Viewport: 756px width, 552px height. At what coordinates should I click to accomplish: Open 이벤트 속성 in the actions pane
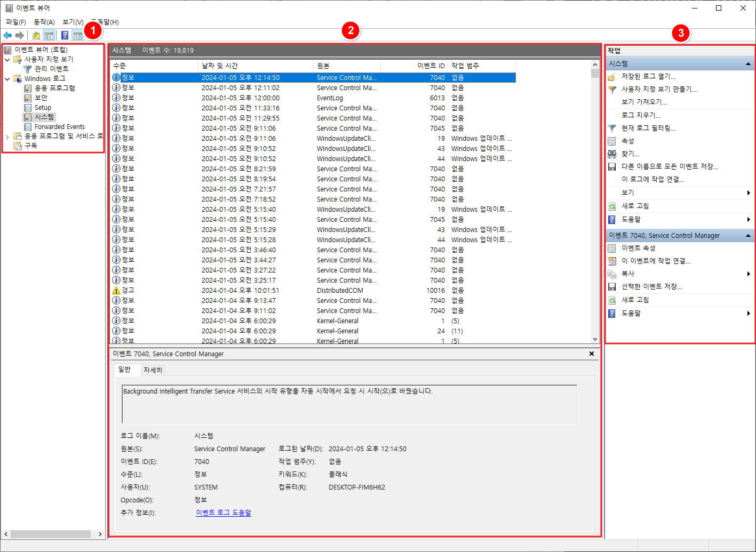(x=638, y=248)
